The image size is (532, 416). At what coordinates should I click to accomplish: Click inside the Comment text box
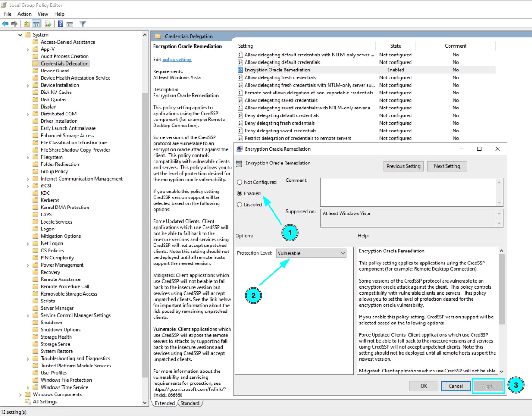pyautogui.click(x=408, y=192)
